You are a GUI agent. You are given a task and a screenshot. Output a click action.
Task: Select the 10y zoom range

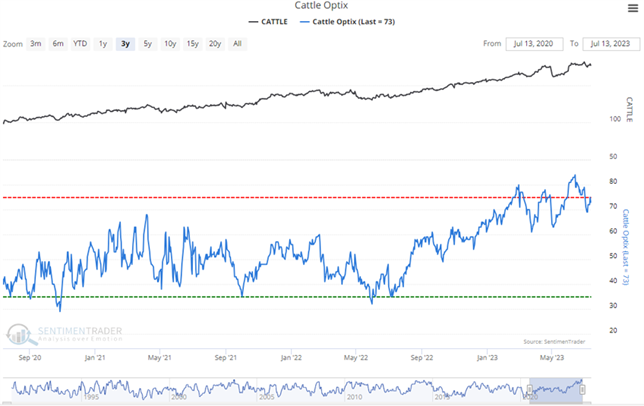pyautogui.click(x=169, y=44)
